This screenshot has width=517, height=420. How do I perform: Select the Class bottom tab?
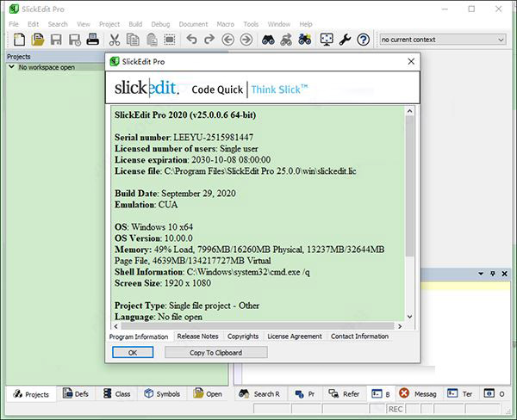[x=116, y=393]
